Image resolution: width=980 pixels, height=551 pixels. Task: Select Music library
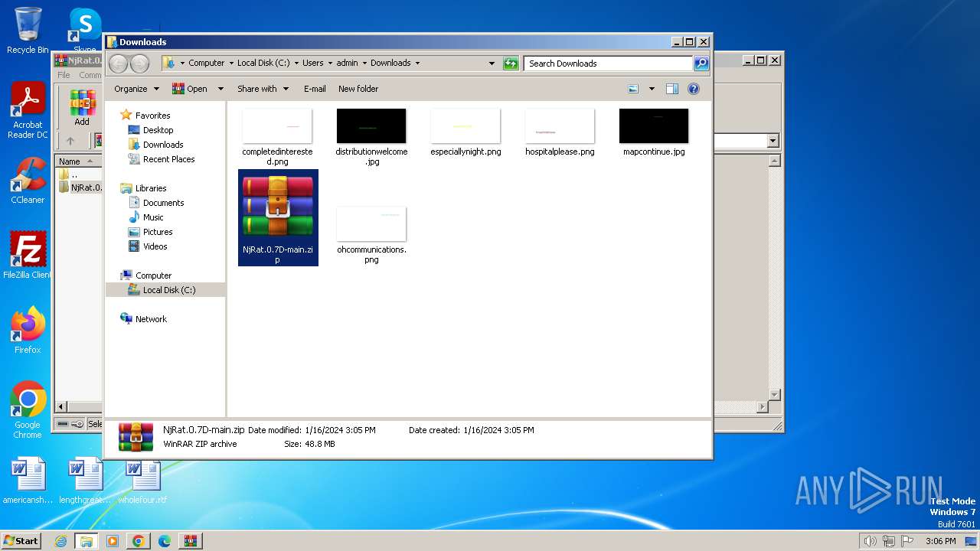click(153, 217)
